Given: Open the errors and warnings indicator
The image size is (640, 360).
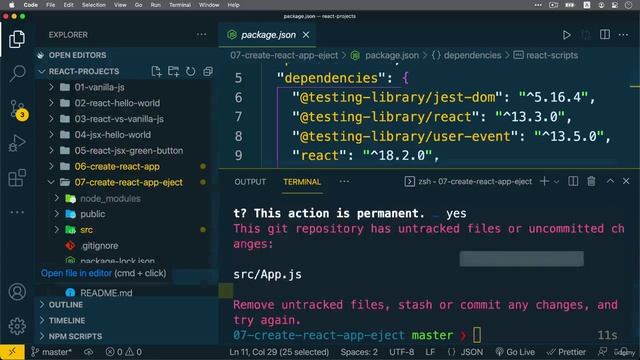Looking at the screenshot, I should (x=123, y=352).
